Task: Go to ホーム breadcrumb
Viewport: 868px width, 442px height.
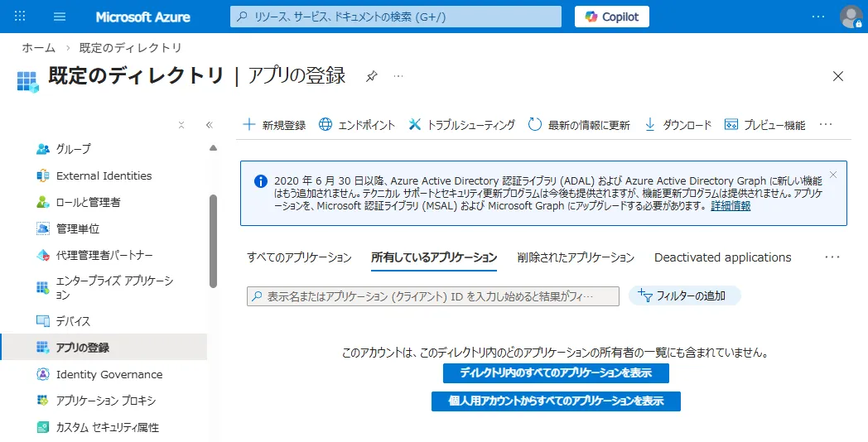Action: click(x=39, y=48)
